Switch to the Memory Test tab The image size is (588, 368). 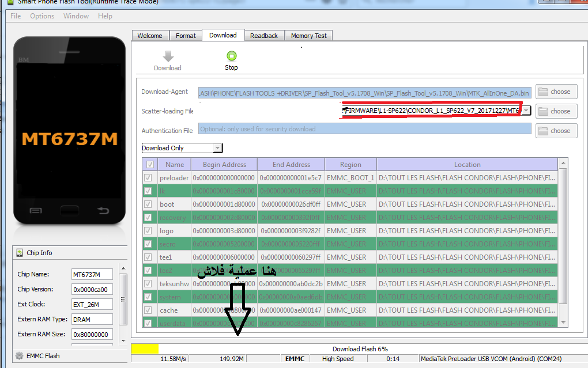coord(308,36)
